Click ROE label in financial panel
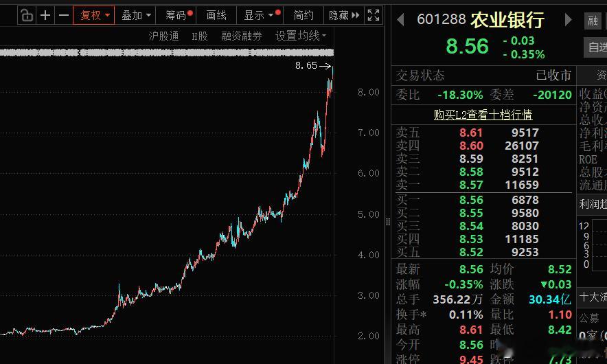This screenshot has height=364, width=607. pos(588,159)
